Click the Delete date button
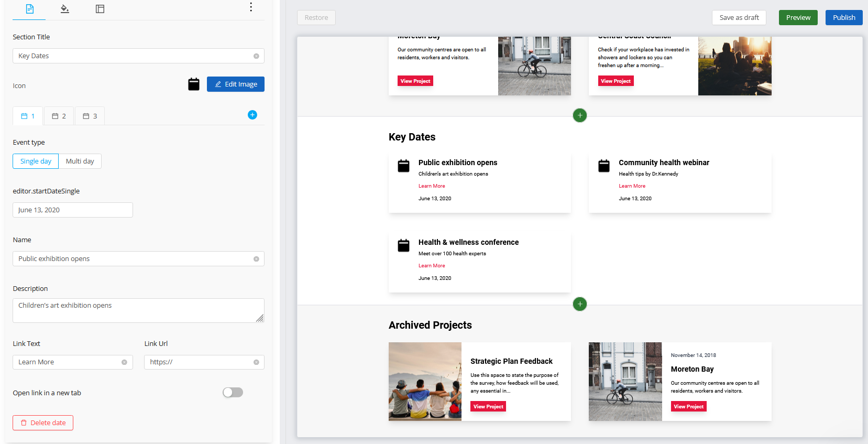 [43, 423]
